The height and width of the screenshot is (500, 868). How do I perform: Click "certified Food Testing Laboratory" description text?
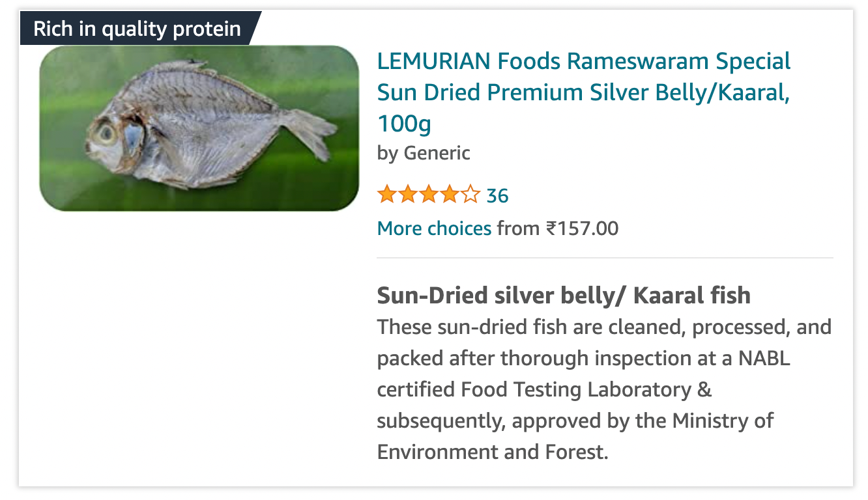pos(534,389)
